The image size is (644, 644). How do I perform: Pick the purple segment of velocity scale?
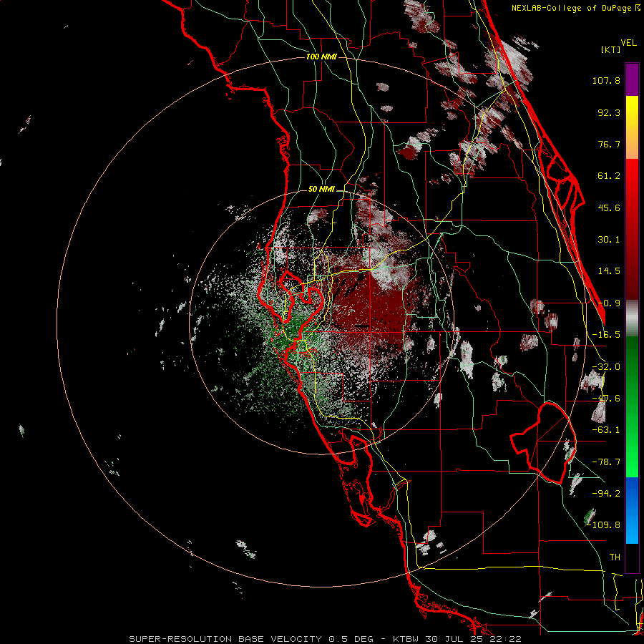tap(632, 79)
